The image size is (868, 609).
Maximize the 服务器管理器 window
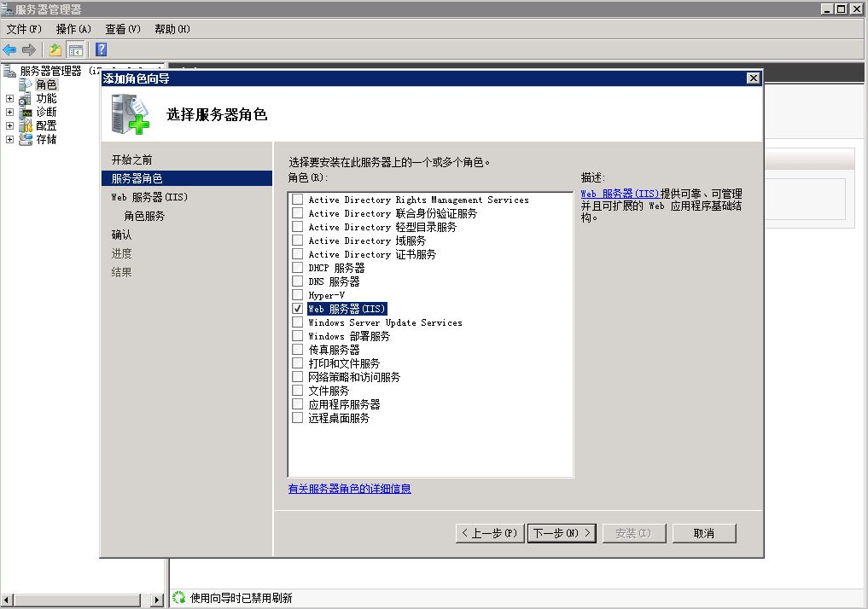pos(841,9)
